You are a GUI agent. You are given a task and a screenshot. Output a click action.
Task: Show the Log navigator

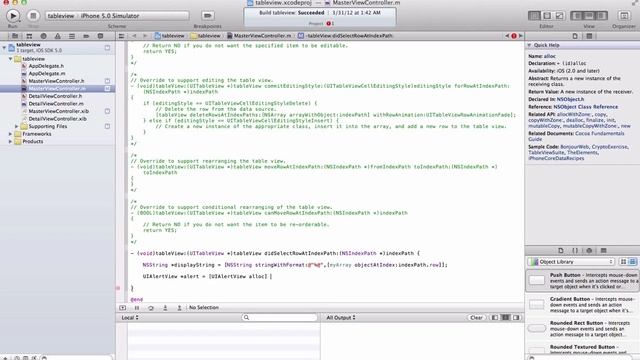click(x=100, y=36)
